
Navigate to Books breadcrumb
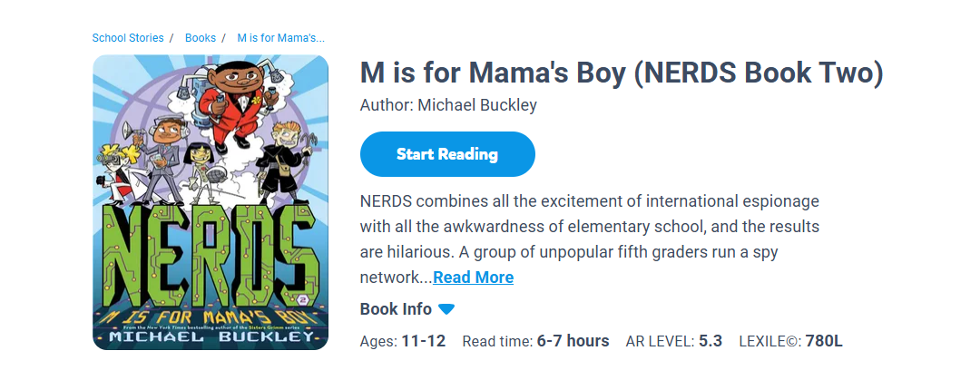click(x=201, y=38)
